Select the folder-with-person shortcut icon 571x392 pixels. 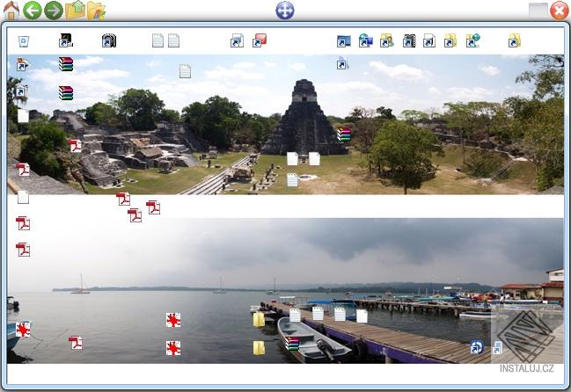click(x=387, y=40)
